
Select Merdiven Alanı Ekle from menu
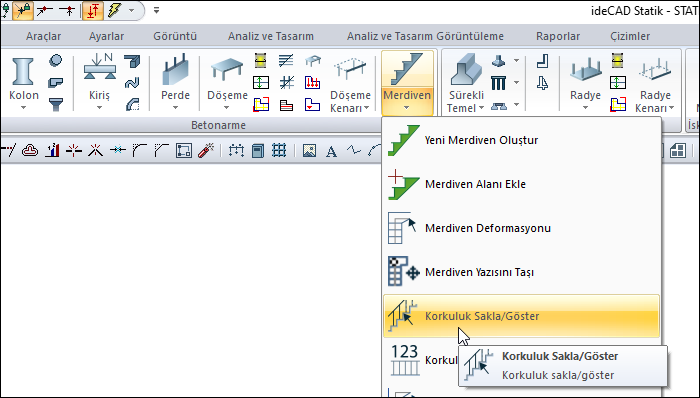coord(521,184)
